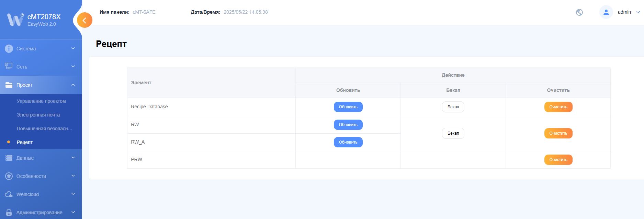This screenshot has height=219, width=644.
Task: Click the Особенности star icon
Action: (x=9, y=176)
